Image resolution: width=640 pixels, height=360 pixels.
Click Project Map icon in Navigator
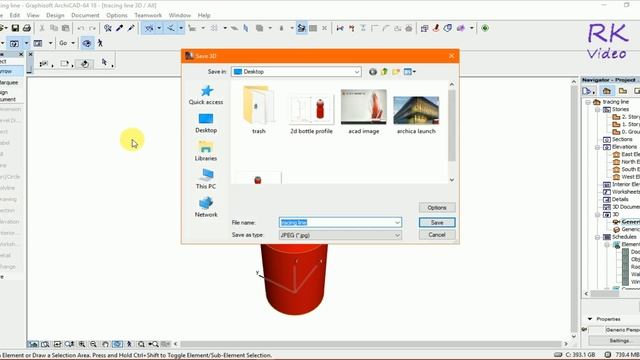(607, 91)
